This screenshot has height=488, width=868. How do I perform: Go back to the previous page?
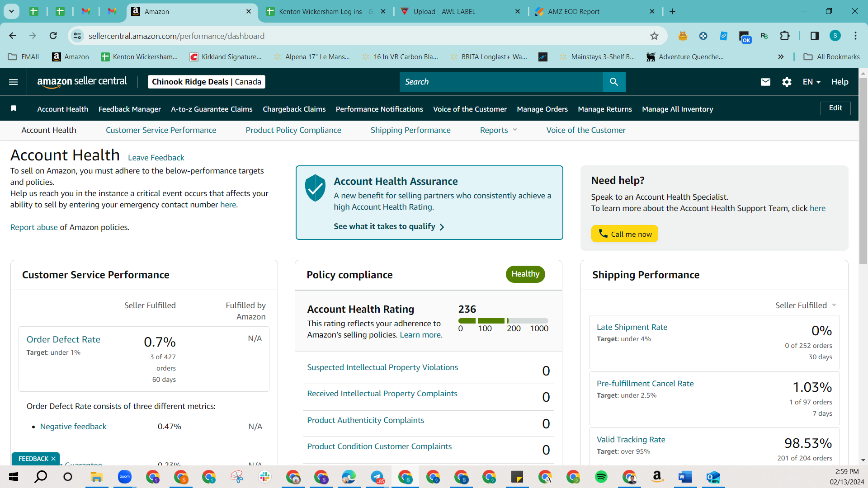pyautogui.click(x=13, y=36)
